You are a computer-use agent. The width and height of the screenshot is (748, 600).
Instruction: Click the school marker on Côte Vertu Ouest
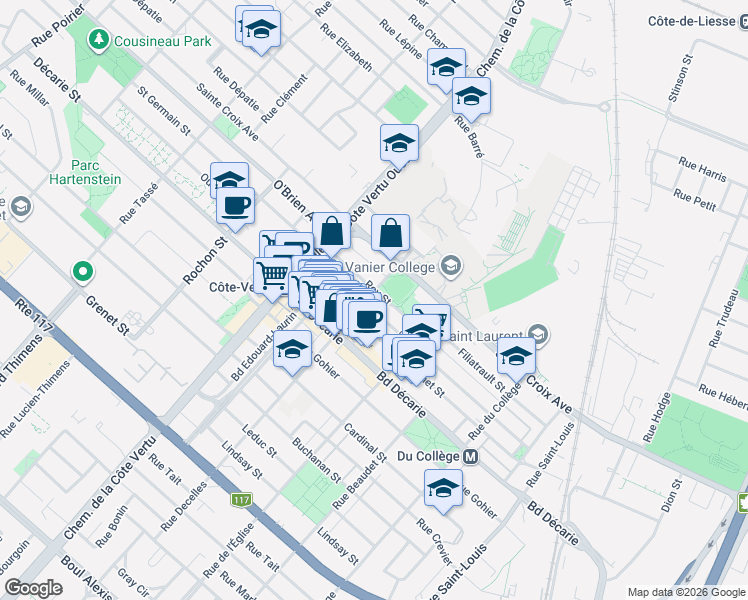pos(399,146)
